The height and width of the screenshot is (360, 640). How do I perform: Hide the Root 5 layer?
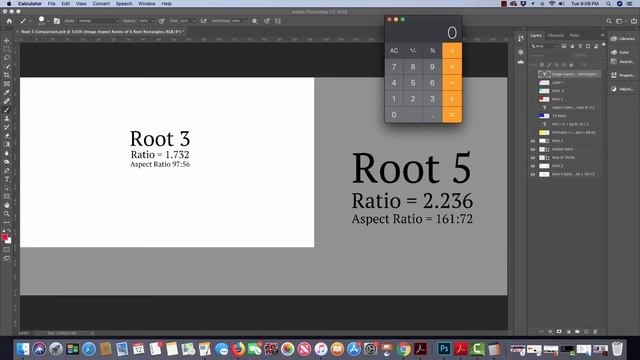[x=533, y=166]
